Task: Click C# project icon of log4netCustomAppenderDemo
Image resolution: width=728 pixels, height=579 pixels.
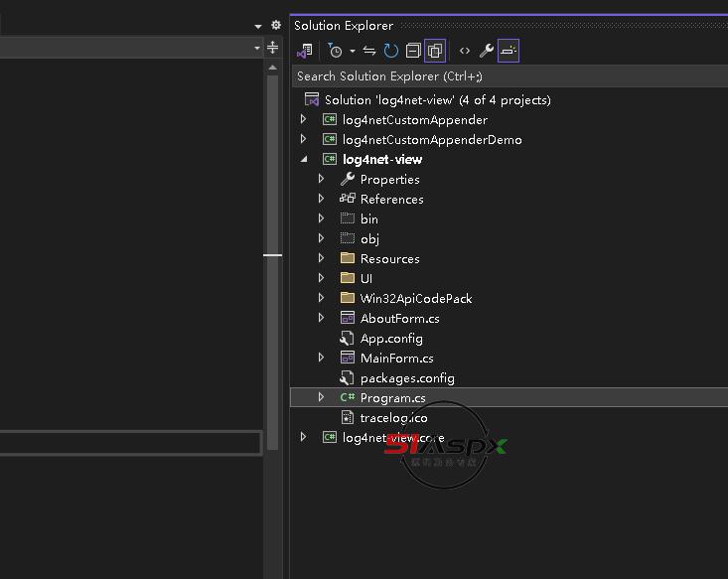Action: point(330,139)
